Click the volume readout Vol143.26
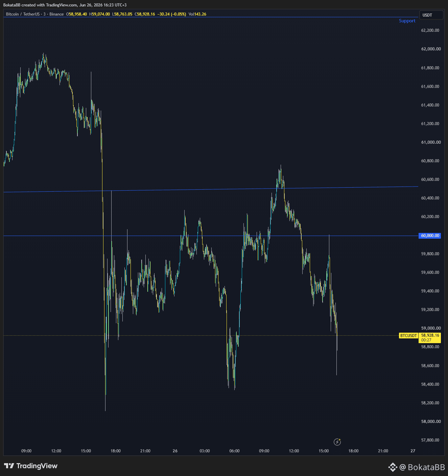 (x=197, y=14)
